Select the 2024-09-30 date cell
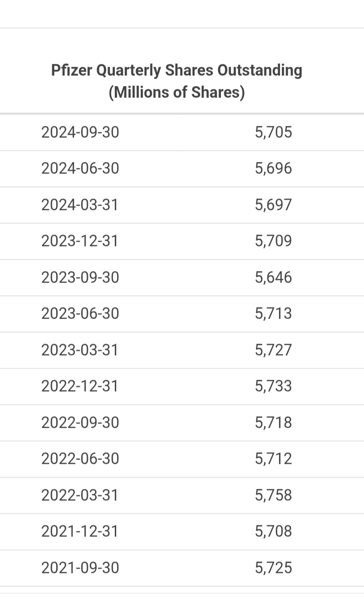Viewport: 364px width, 600px height. tap(80, 132)
